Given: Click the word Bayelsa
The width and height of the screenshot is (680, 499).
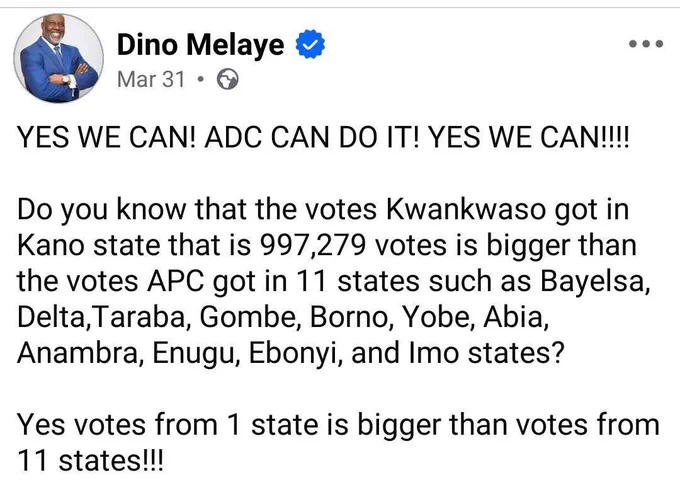Looking at the screenshot, I should (x=595, y=282).
